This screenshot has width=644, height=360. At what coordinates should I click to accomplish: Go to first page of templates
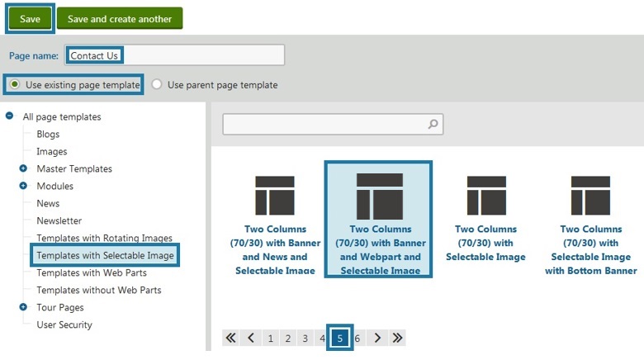231,338
